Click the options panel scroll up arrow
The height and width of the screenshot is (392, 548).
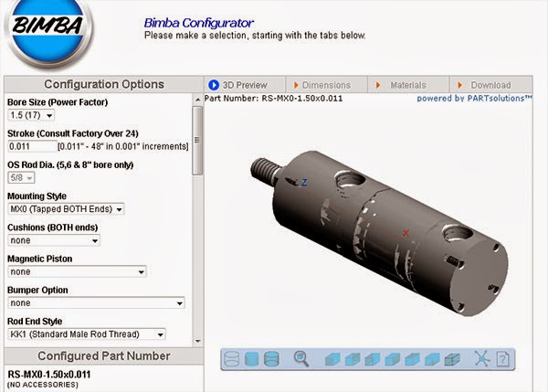coord(197,100)
